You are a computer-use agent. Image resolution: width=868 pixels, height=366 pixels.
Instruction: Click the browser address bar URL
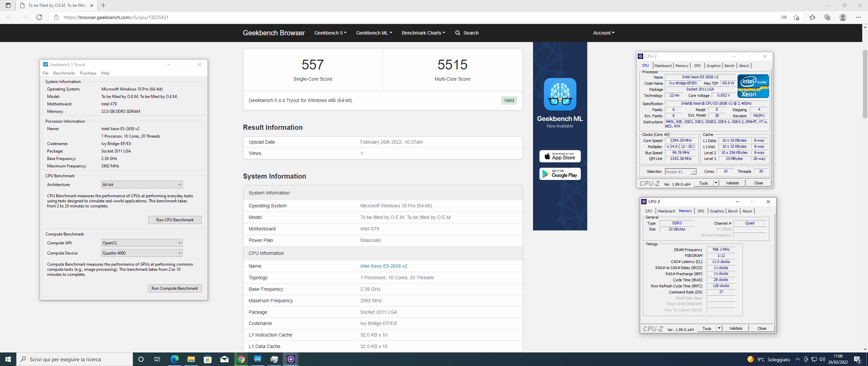point(116,17)
